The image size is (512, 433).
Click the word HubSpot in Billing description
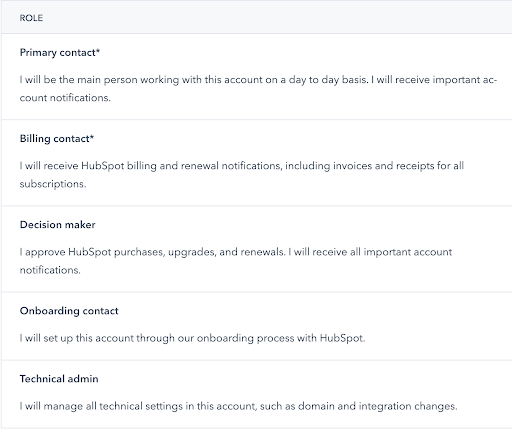(103, 166)
